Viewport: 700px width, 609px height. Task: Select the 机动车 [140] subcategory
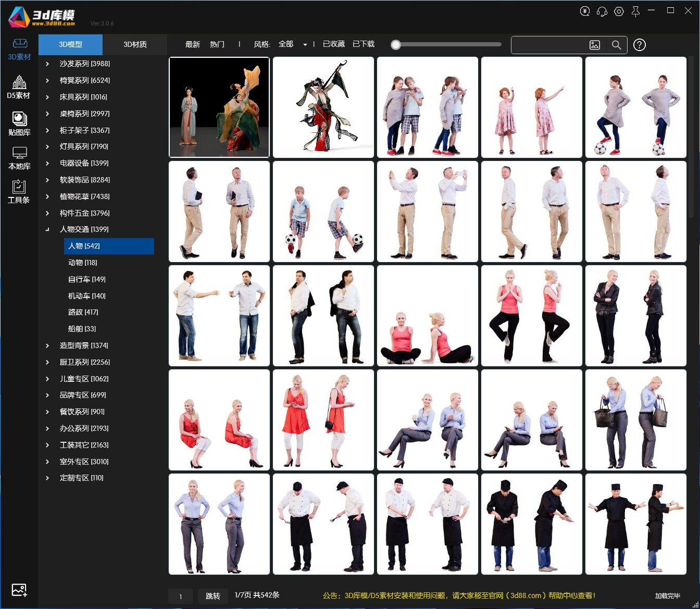click(87, 296)
